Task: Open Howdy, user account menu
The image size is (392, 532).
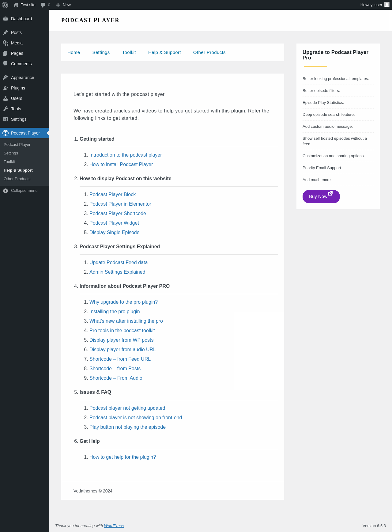Action: click(x=371, y=5)
